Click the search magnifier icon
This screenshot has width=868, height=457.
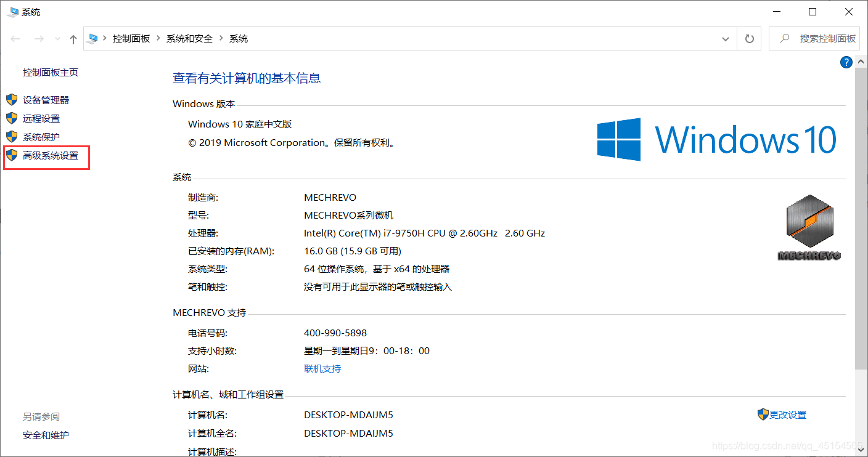(785, 38)
